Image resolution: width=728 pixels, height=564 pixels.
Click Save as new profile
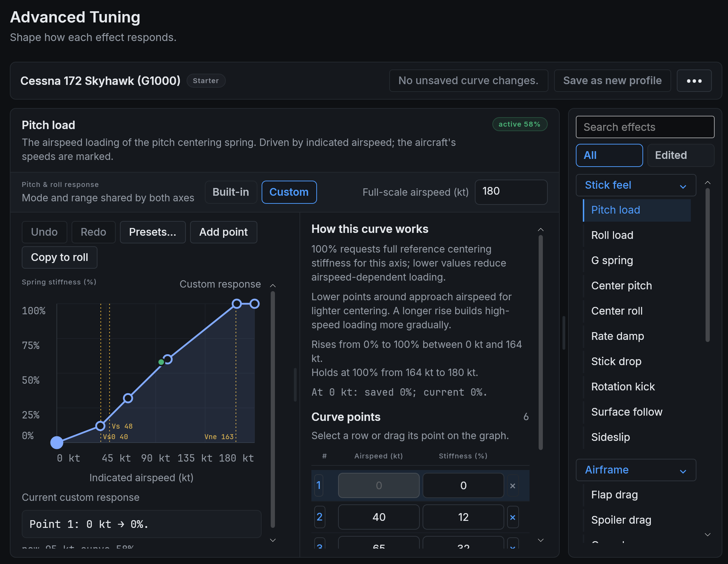coord(612,81)
